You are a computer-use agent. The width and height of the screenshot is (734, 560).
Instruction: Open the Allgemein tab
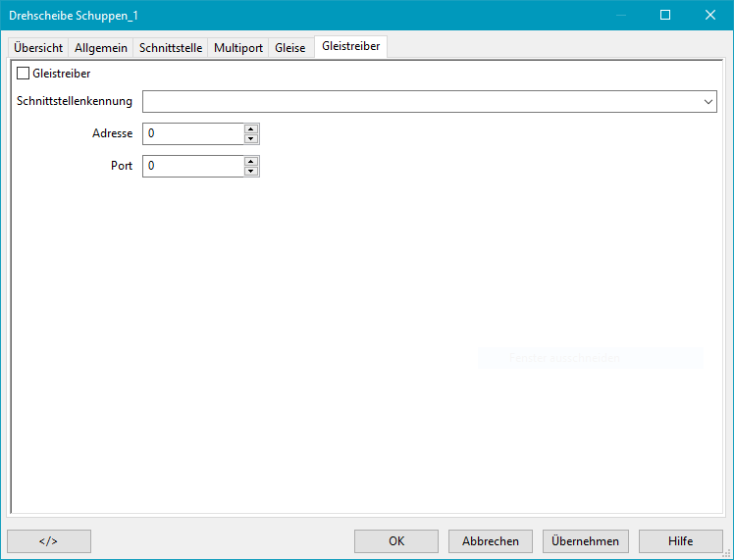101,48
